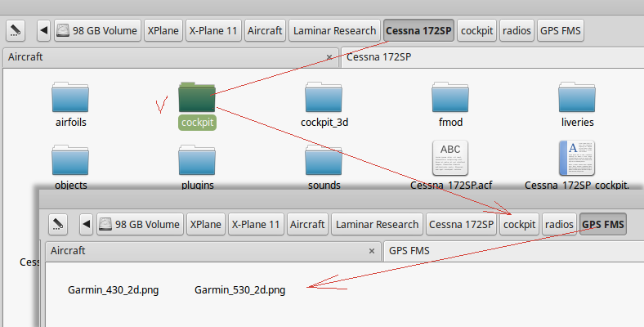Toggle path edit pencil in lower window

click(x=58, y=224)
